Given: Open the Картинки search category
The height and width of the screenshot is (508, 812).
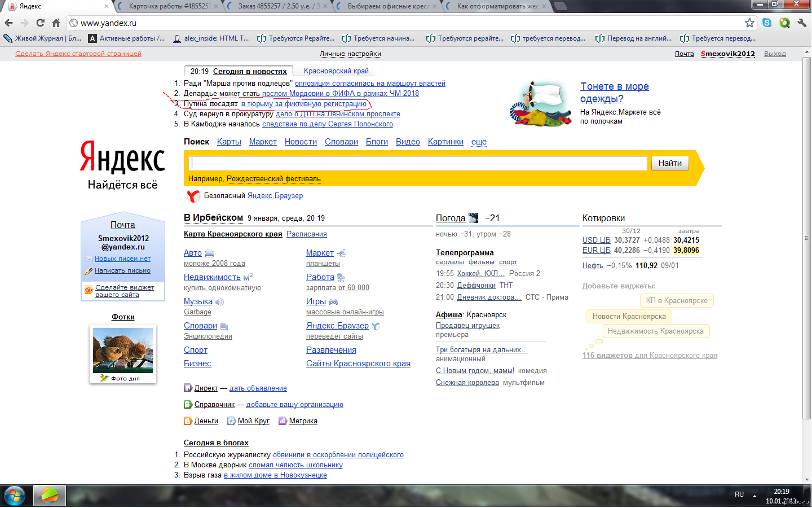Looking at the screenshot, I should point(445,142).
